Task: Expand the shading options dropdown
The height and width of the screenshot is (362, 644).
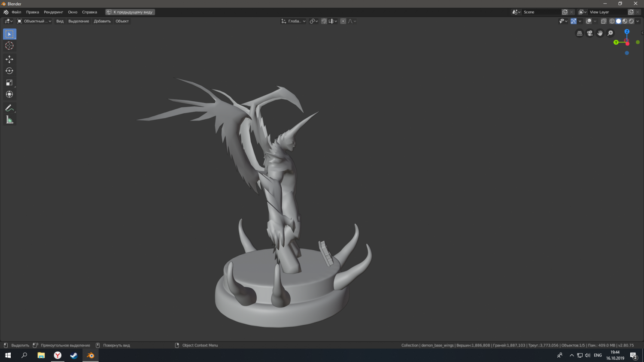Action: [638, 21]
